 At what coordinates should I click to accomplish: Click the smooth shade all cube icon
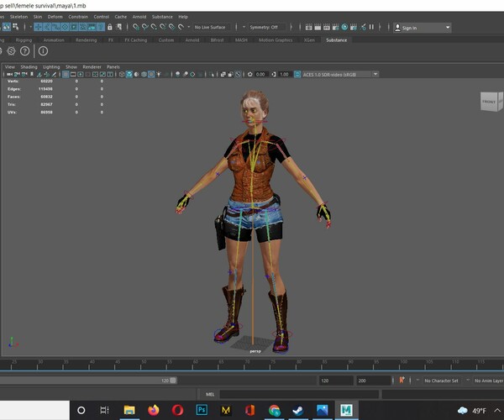[x=129, y=75]
